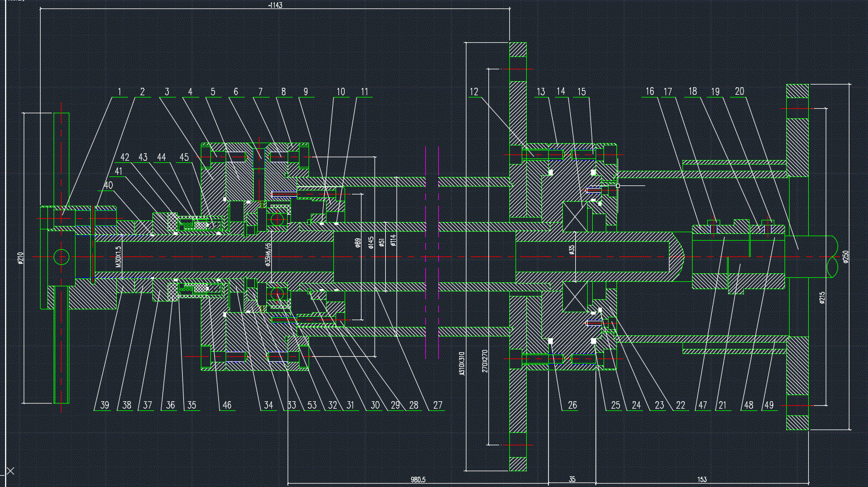The width and height of the screenshot is (868, 487).
Task: Select the callout label 14
Action: click(x=561, y=92)
